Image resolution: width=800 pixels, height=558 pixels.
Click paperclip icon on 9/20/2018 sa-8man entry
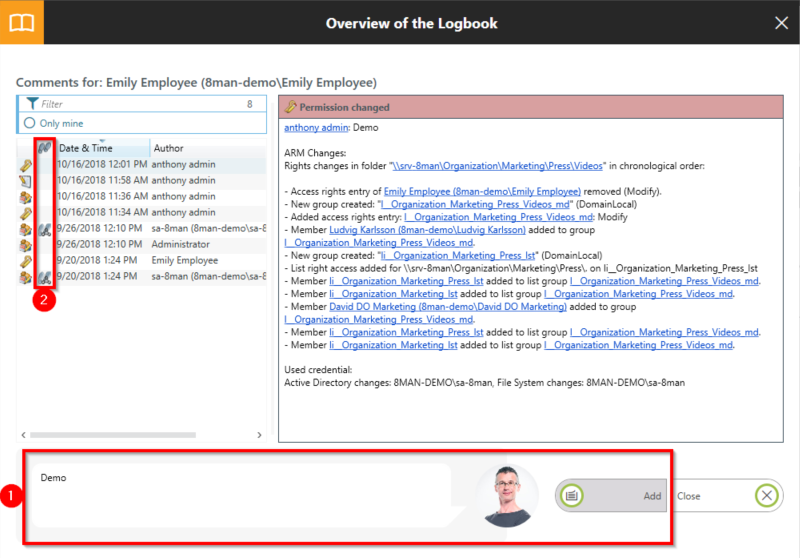44,277
